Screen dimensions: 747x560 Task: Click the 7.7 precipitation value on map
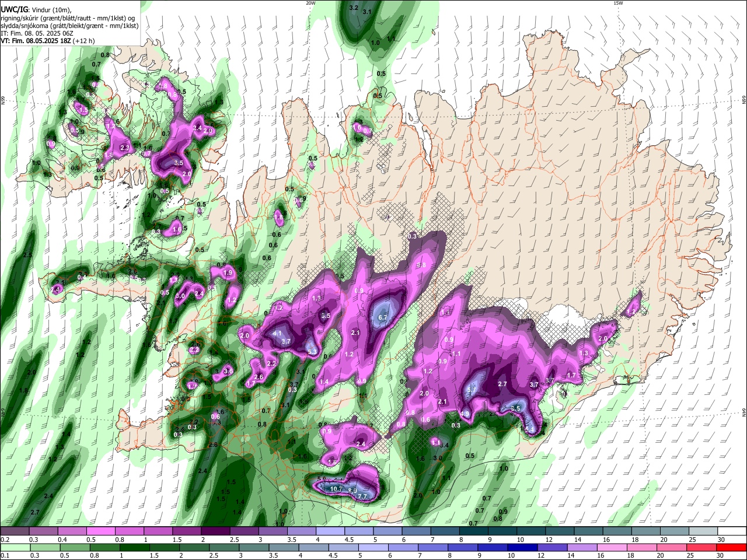pos(362,496)
